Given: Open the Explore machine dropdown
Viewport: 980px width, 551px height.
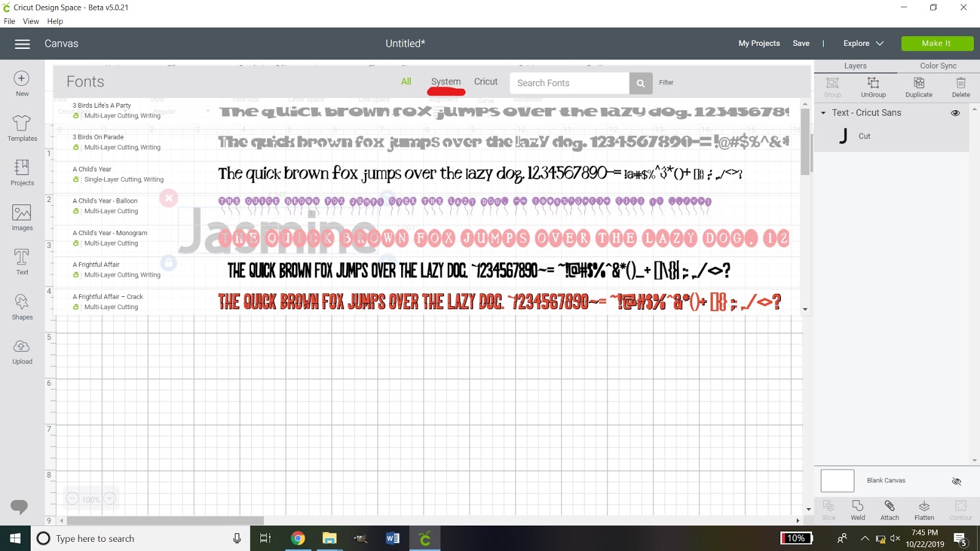Looking at the screenshot, I should (863, 43).
